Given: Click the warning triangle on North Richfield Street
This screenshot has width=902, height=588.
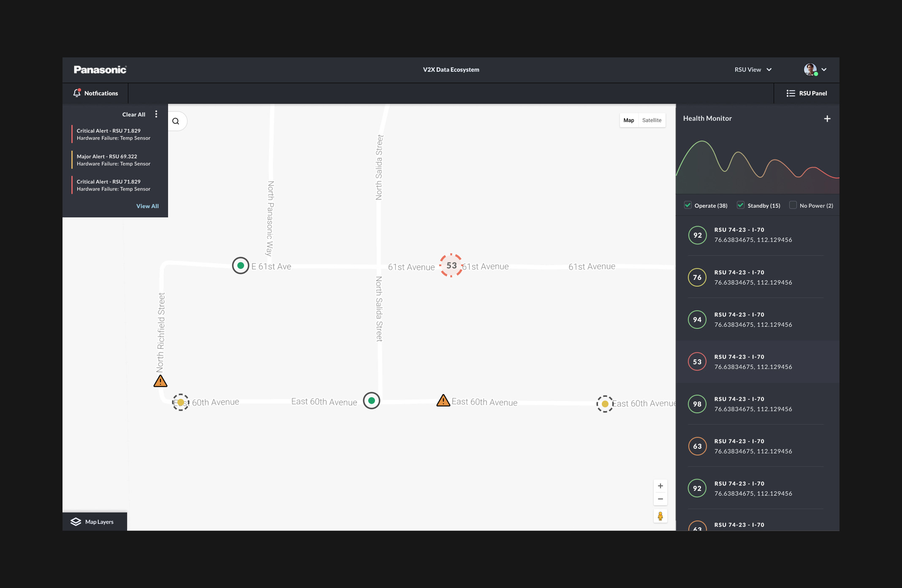Looking at the screenshot, I should (x=160, y=381).
